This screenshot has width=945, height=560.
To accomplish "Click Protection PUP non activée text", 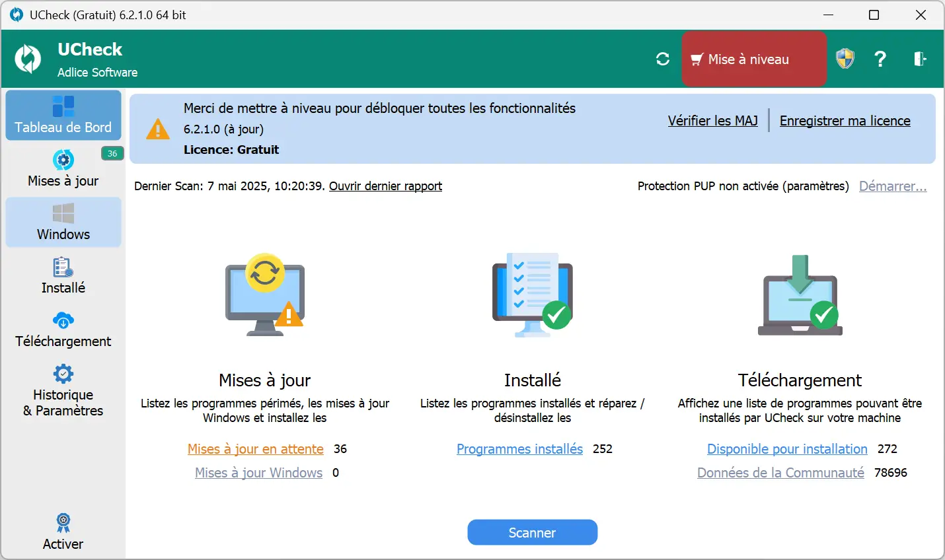I will point(743,186).
